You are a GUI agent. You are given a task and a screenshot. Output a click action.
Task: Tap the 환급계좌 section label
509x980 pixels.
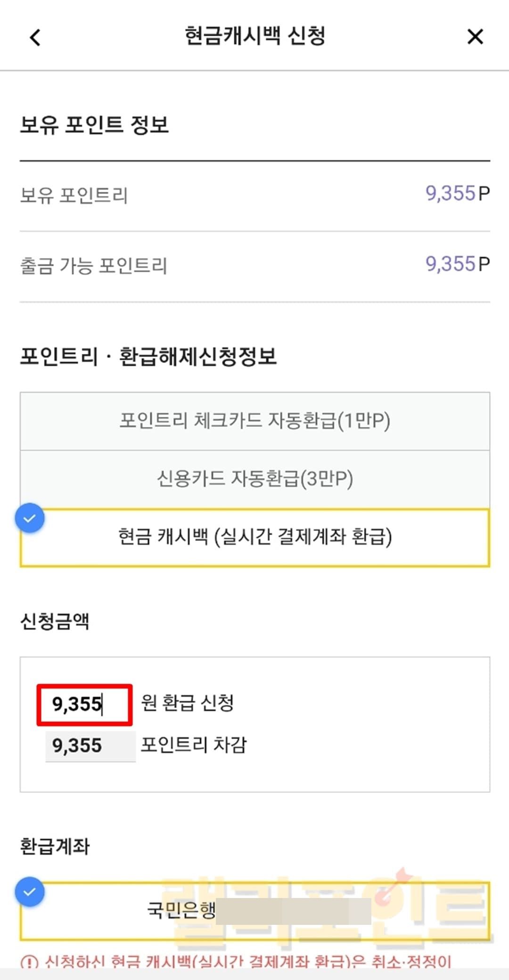(55, 846)
